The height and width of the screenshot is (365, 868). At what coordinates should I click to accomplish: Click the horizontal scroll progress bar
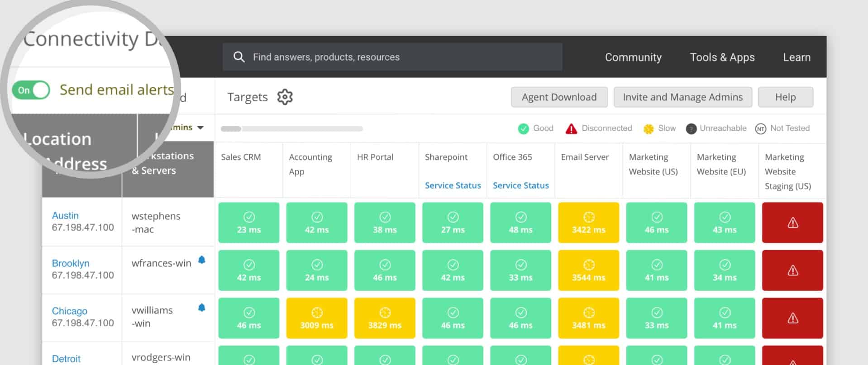coord(292,129)
